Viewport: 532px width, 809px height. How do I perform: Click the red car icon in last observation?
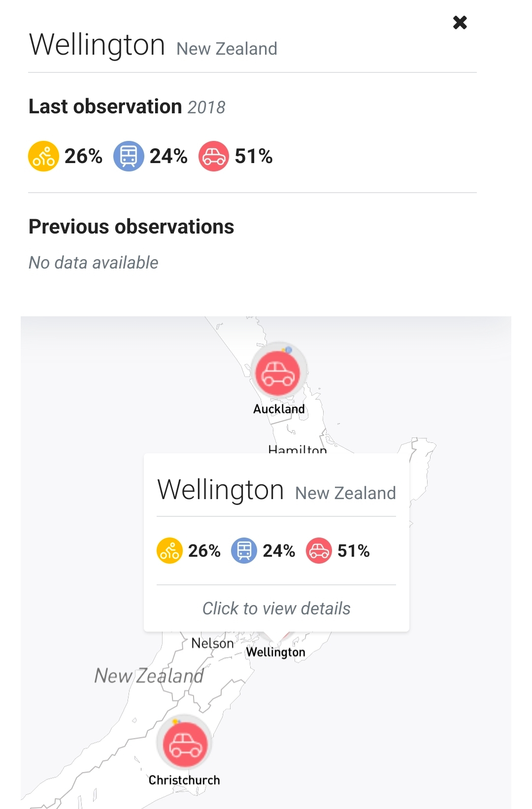tap(213, 156)
